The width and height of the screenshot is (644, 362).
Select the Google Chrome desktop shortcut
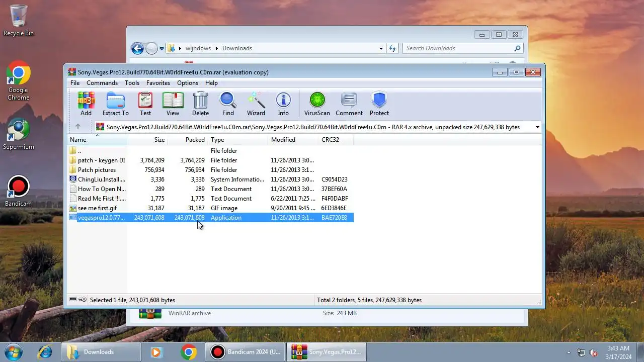click(19, 81)
